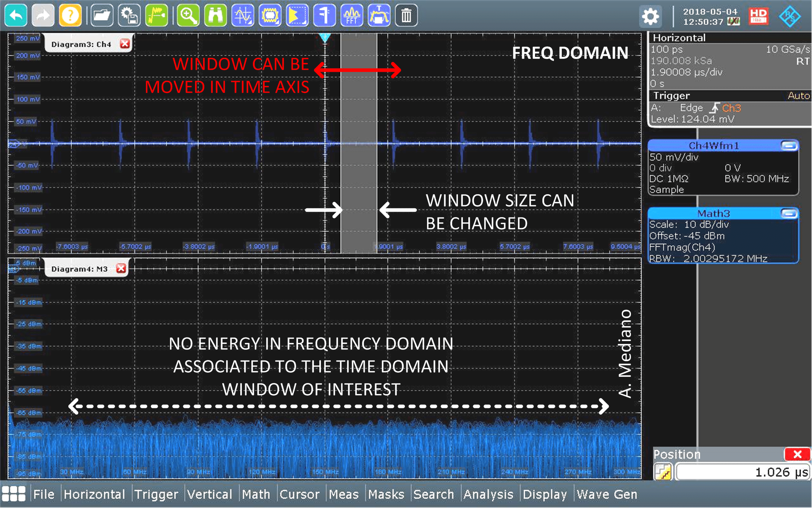Click the open folder icon
Screen dimensions: 812x508
tap(101, 16)
